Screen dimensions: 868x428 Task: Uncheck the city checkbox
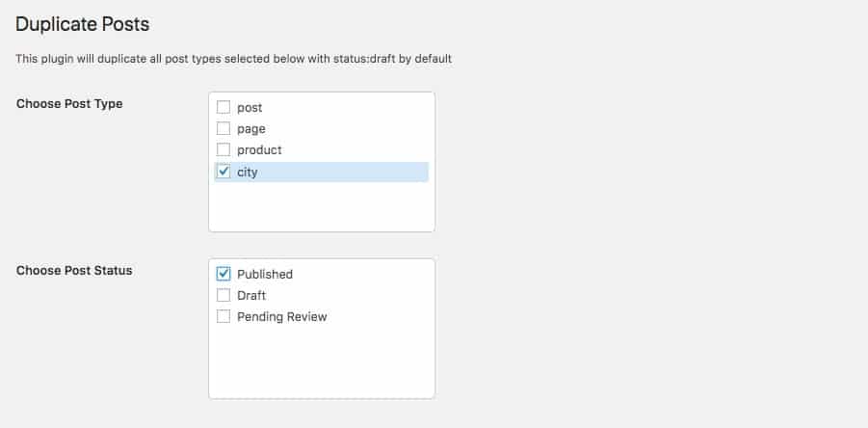(x=224, y=173)
